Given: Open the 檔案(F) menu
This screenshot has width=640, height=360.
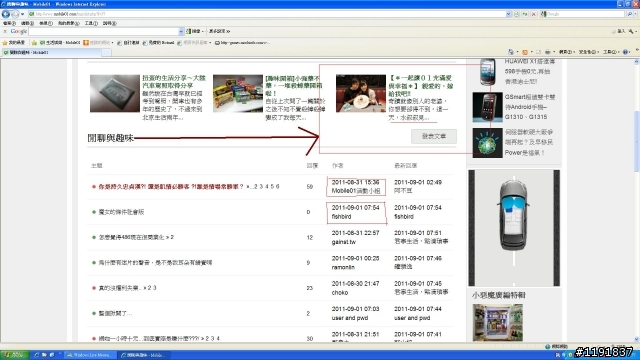Looking at the screenshot, I should (9, 23).
